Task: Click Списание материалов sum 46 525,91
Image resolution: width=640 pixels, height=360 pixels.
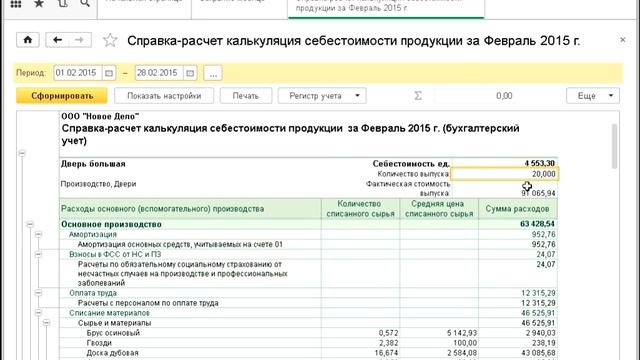Action: coord(538,313)
